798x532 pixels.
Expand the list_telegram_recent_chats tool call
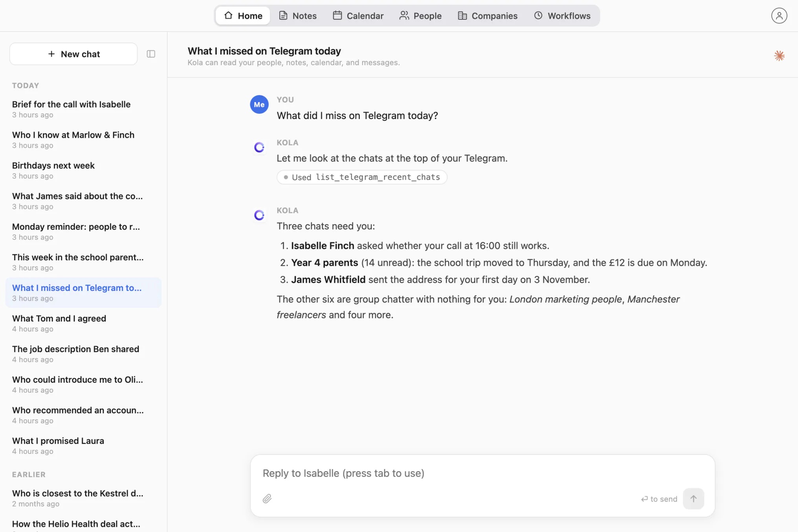[362, 177]
